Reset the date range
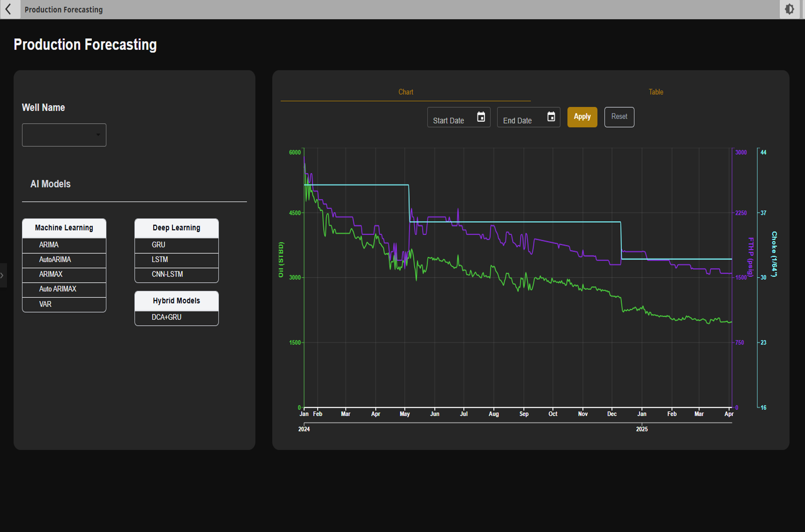805x532 pixels. click(x=619, y=117)
